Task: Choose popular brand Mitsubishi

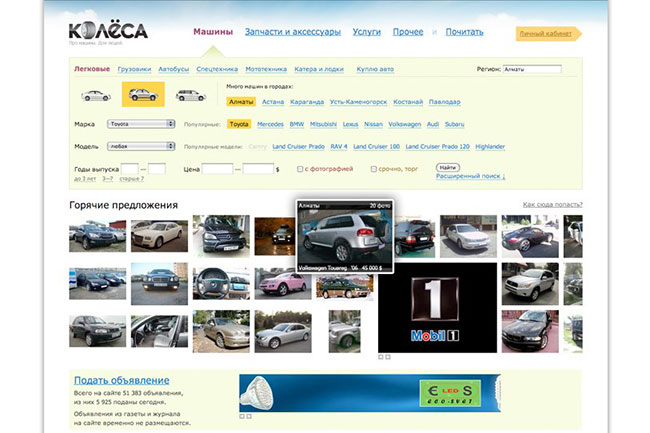Action: pyautogui.click(x=323, y=124)
